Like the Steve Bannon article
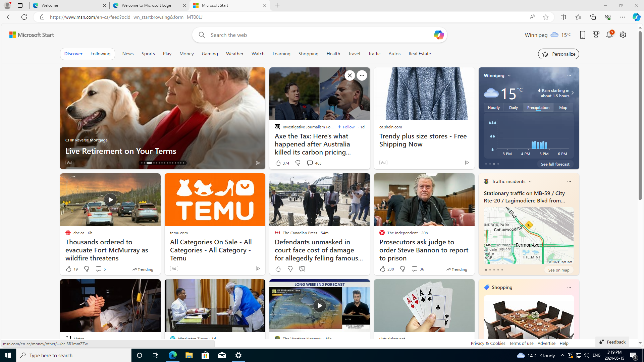The width and height of the screenshot is (644, 362). tap(382, 269)
